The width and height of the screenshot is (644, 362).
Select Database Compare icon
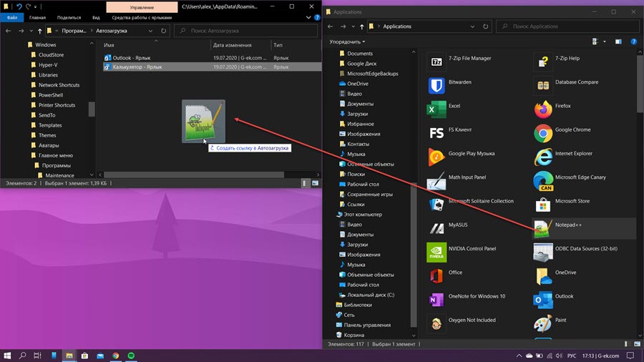tap(543, 86)
